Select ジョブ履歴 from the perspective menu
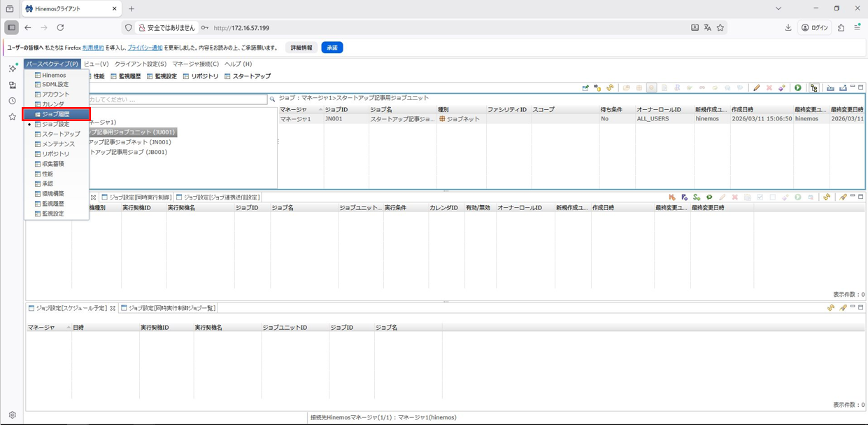This screenshot has width=868, height=425. pos(55,114)
